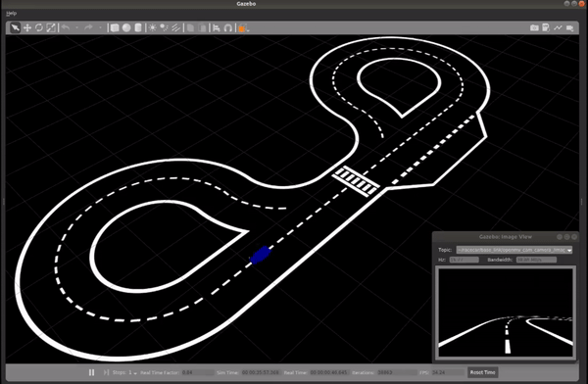The height and width of the screenshot is (384, 588).
Task: Take a screenshot with camera icon
Action: point(534,28)
